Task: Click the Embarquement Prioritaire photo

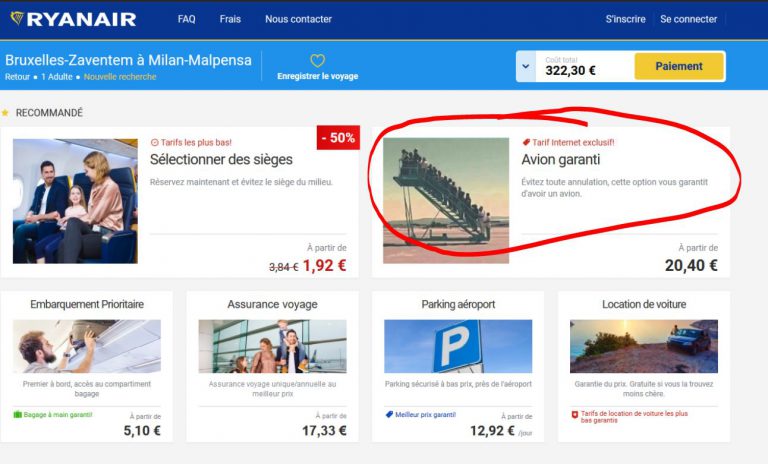Action: point(87,346)
